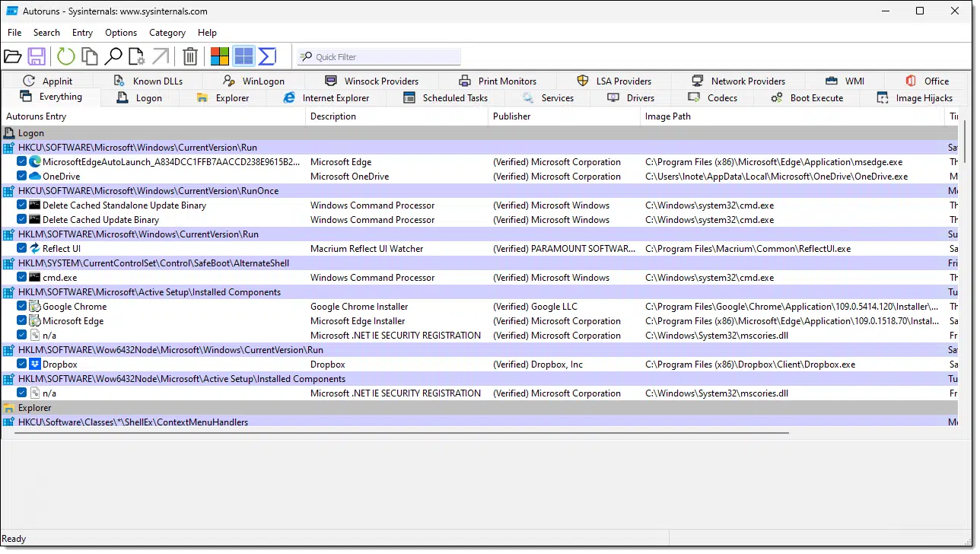Toggle the Hide Windows entries blue-squares icon
This screenshot has width=980, height=554.
tap(243, 56)
